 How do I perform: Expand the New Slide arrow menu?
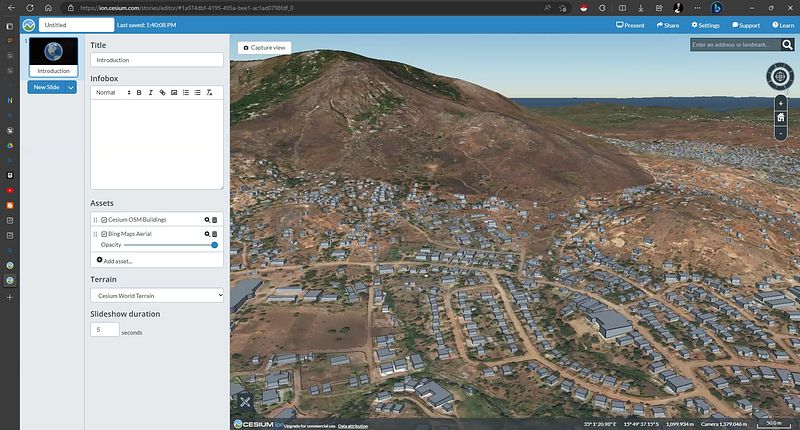[71, 87]
